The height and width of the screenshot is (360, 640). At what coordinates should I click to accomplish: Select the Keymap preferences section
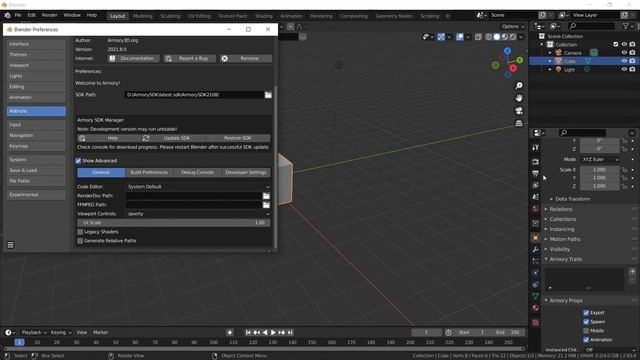pos(36,146)
